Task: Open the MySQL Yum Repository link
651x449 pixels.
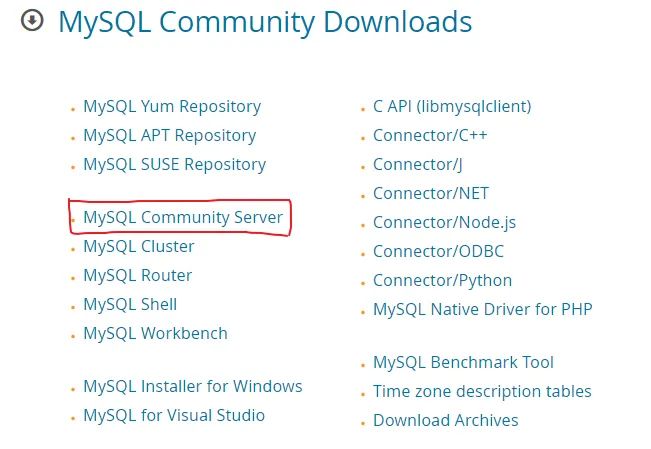Action: pyautogui.click(x=172, y=107)
